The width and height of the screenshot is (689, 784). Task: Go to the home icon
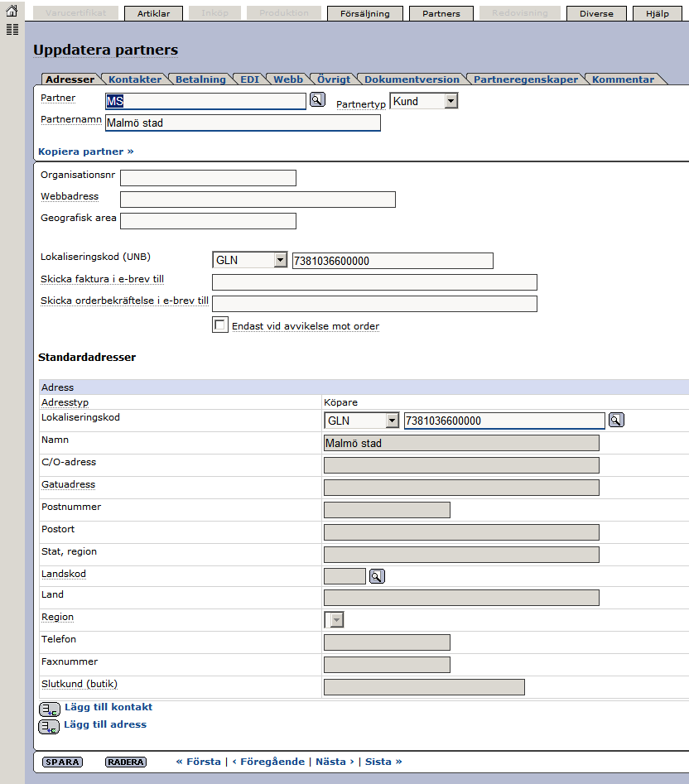[x=12, y=10]
